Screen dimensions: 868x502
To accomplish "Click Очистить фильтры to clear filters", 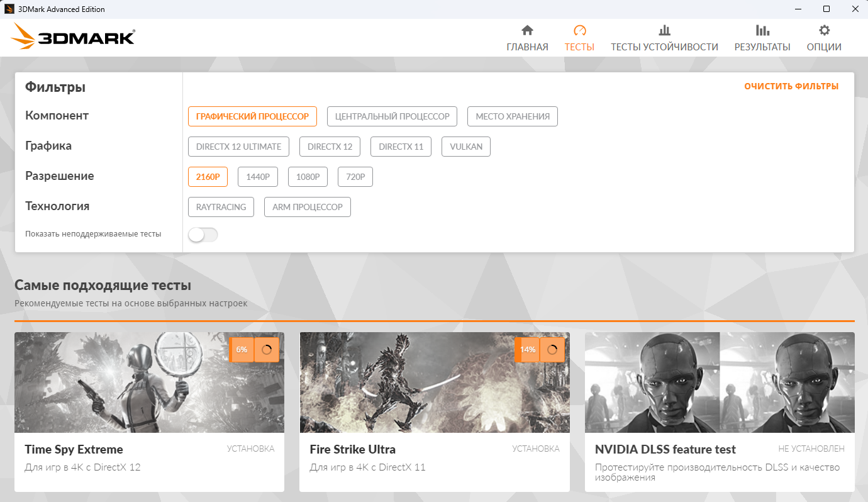I will click(791, 86).
